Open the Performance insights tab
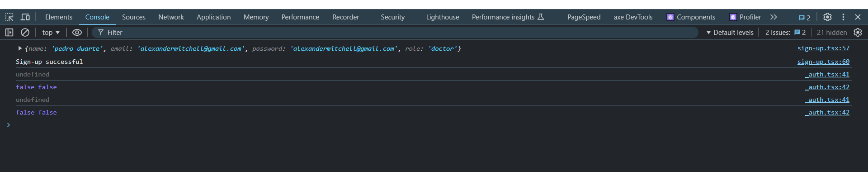Viewport: 868px width, 172px height. 508,17
